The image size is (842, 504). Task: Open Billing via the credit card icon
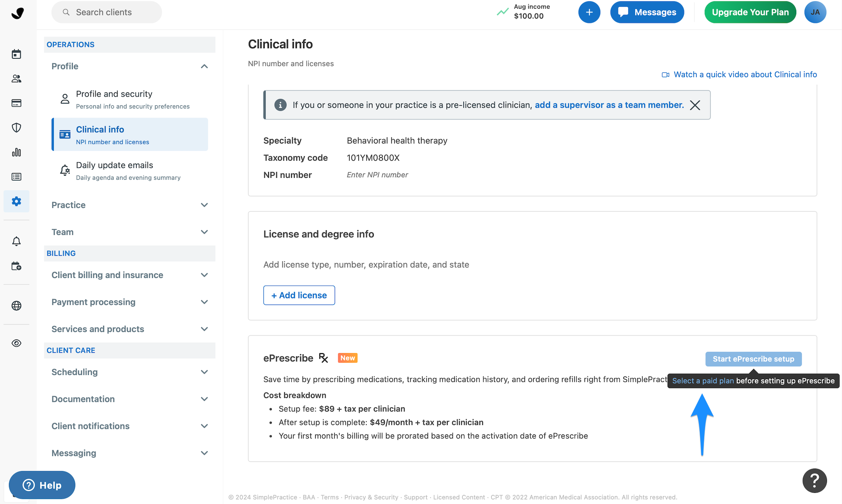point(16,103)
